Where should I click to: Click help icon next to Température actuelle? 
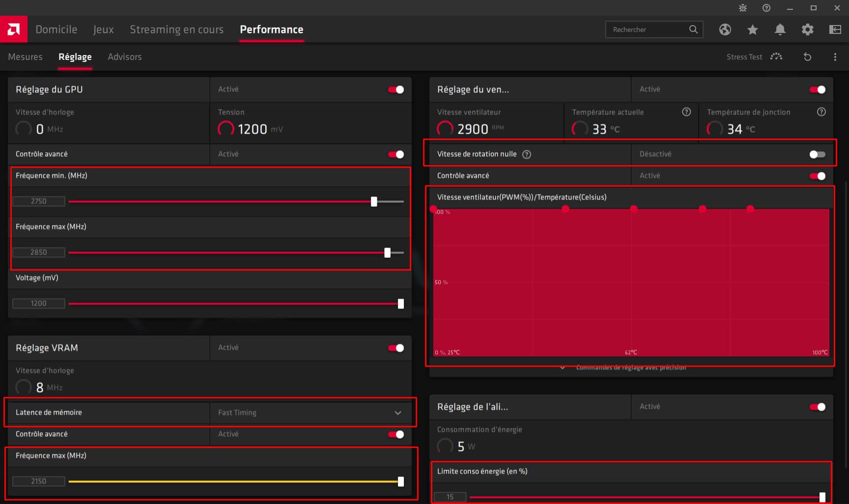[x=686, y=112]
